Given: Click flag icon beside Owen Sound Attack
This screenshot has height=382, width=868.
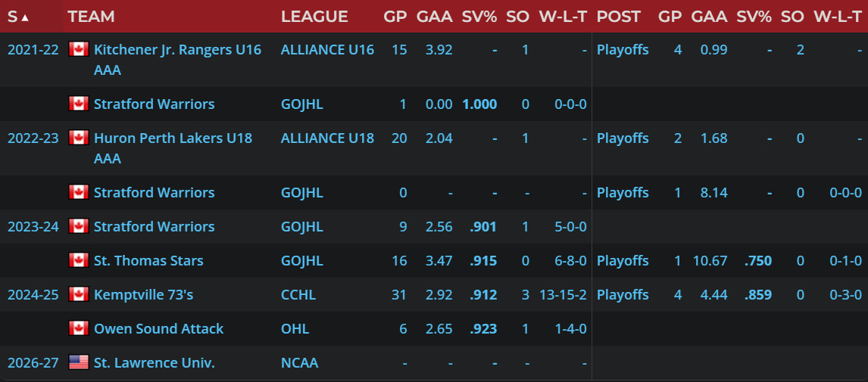Looking at the screenshot, I should coord(79,329).
